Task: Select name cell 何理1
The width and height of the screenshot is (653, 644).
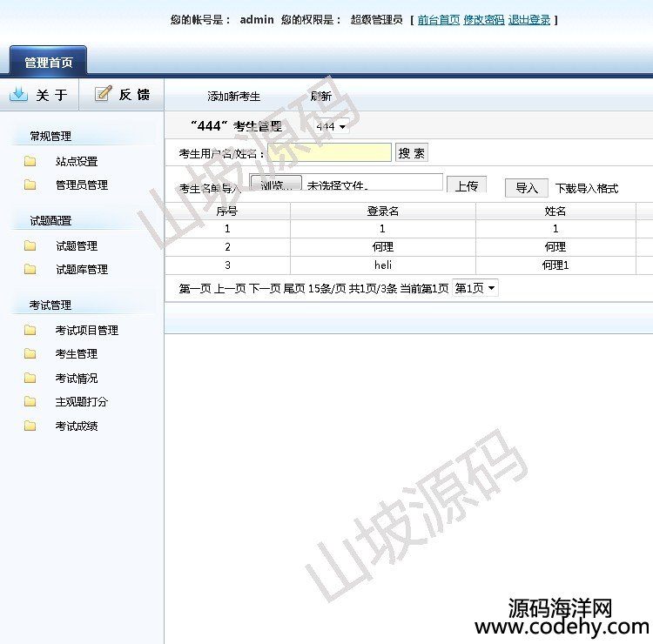Action: tap(555, 265)
